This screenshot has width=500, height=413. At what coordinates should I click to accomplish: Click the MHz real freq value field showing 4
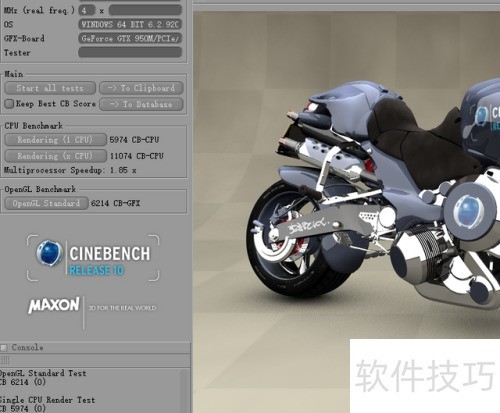coord(87,10)
